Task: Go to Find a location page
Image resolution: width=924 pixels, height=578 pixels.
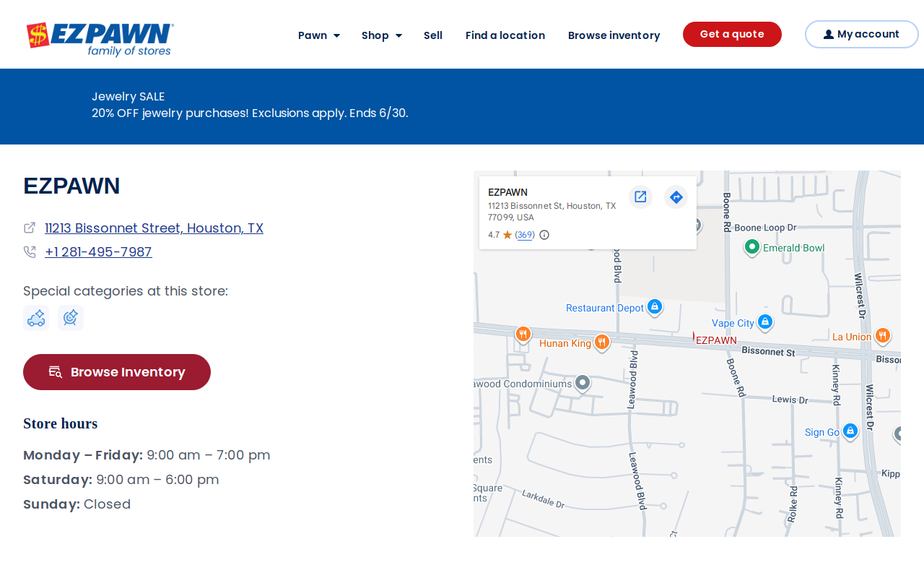Action: tap(505, 35)
